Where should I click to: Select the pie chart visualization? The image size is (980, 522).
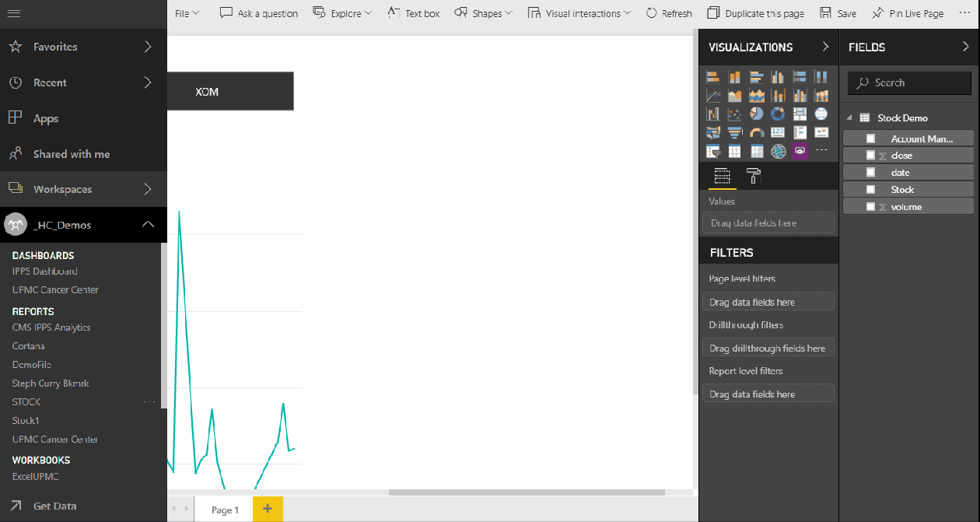tap(756, 114)
